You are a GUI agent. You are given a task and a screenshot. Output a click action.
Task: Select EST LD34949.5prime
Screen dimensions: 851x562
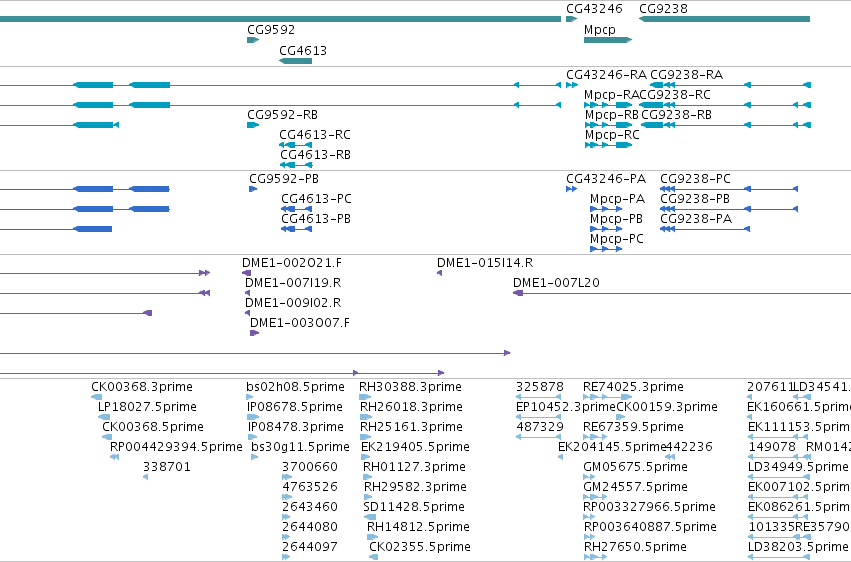[798, 467]
